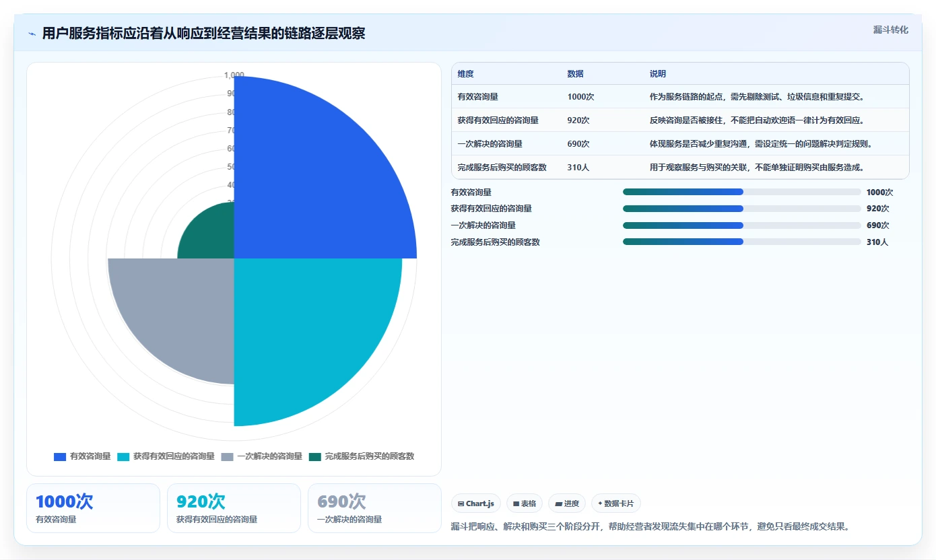The height and width of the screenshot is (560, 936).
Task: Click the 1,000 axis label on the chart
Action: (x=234, y=75)
